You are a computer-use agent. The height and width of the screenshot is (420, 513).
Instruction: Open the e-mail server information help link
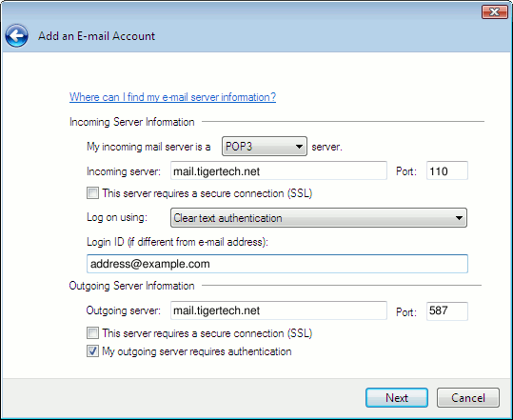172,97
